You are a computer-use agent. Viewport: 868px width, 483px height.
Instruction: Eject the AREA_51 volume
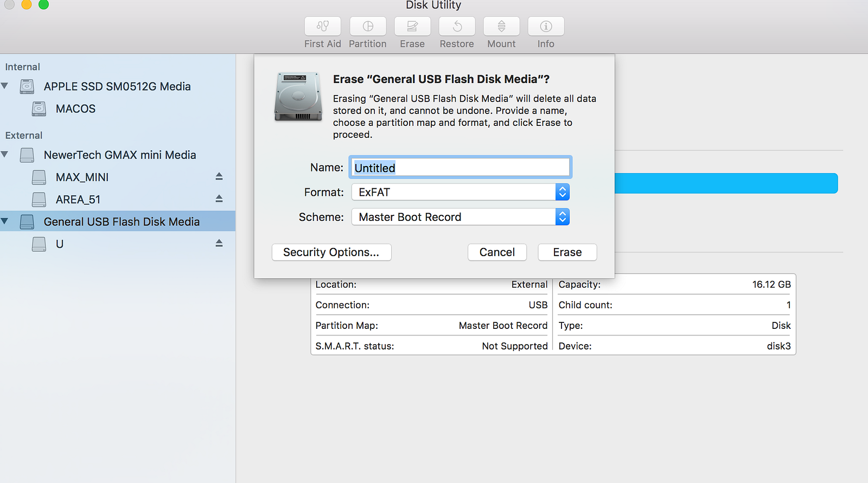tap(219, 199)
